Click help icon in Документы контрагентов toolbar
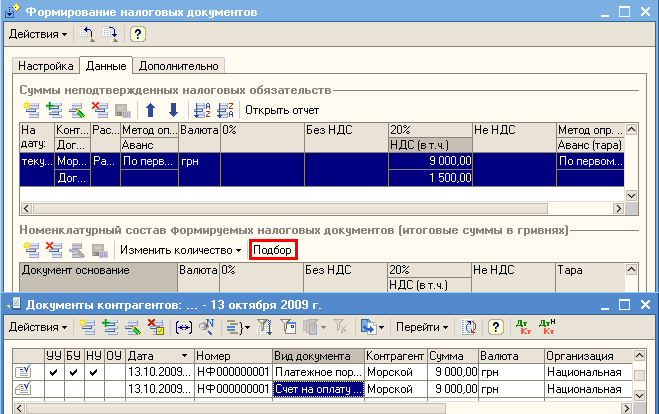Screen dimensions: 659x414 [494, 327]
